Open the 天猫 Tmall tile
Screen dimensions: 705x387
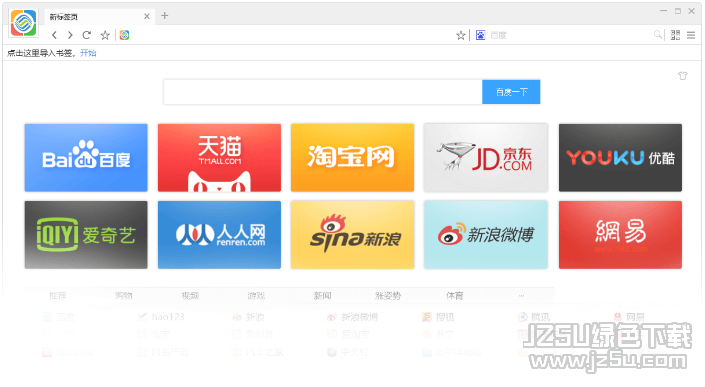tap(219, 158)
